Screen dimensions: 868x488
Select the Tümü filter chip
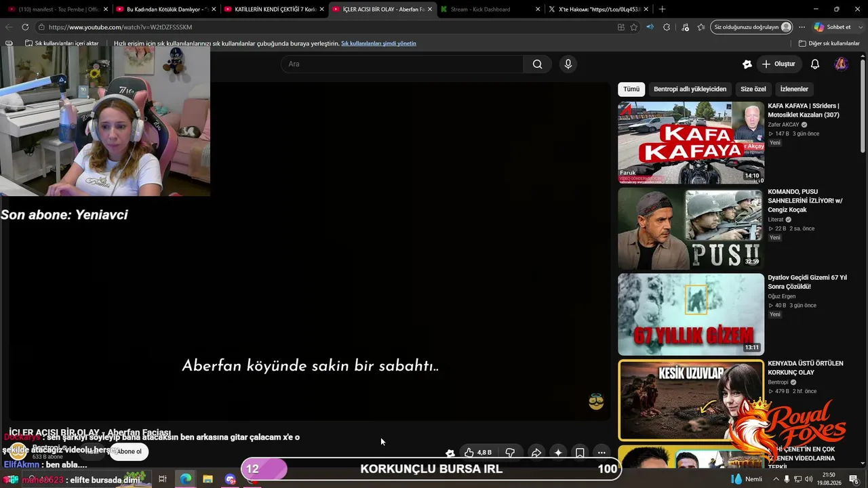pyautogui.click(x=631, y=89)
